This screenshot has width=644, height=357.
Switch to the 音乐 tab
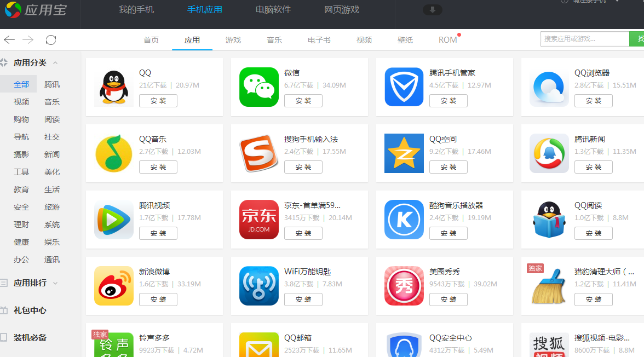(274, 40)
